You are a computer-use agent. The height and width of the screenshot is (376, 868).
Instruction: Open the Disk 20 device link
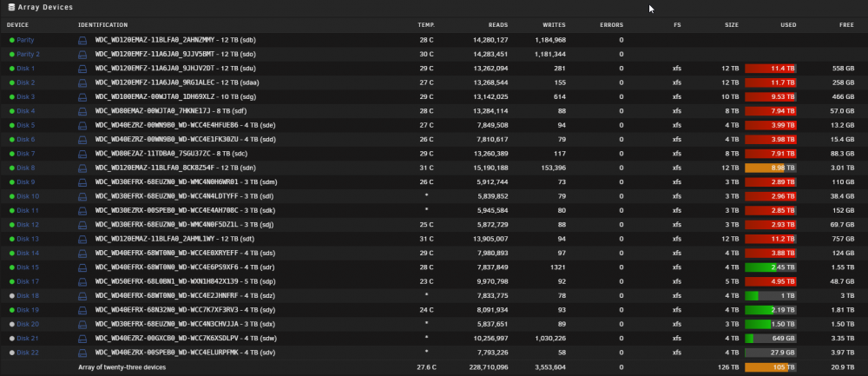click(28, 325)
